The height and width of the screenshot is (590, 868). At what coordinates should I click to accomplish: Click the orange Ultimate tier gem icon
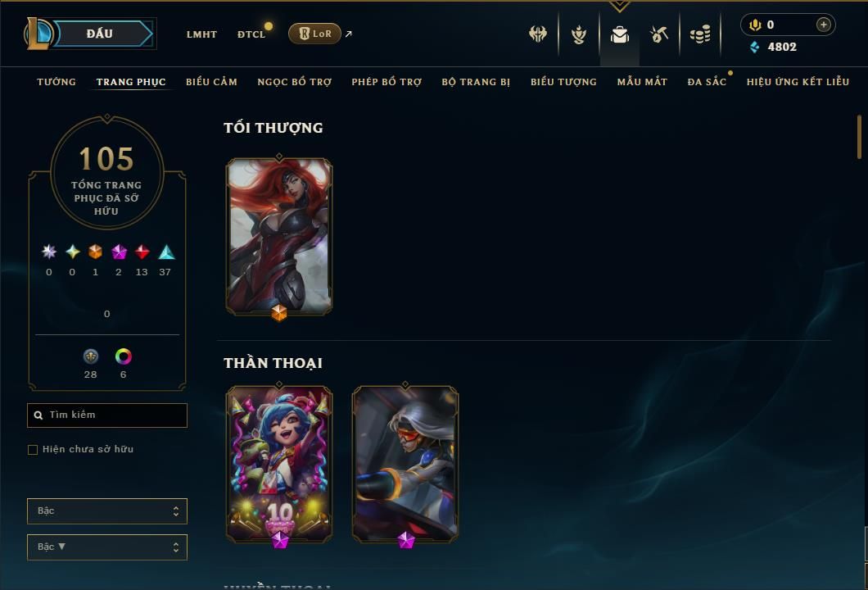(95, 252)
